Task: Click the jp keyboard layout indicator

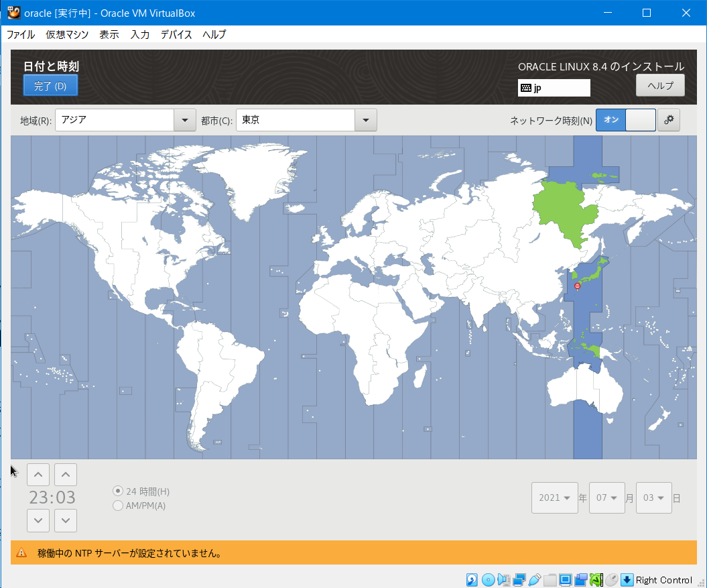Action: coord(554,88)
